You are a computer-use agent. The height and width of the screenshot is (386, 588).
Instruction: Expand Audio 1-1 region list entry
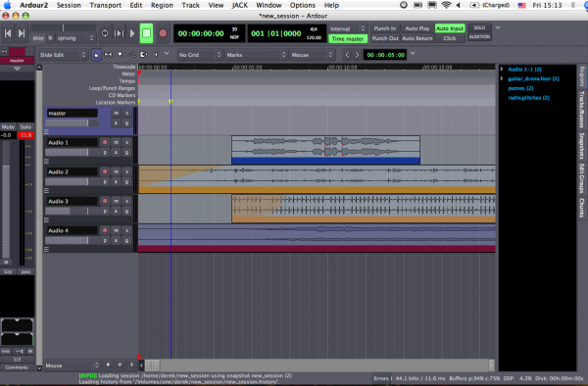point(502,70)
